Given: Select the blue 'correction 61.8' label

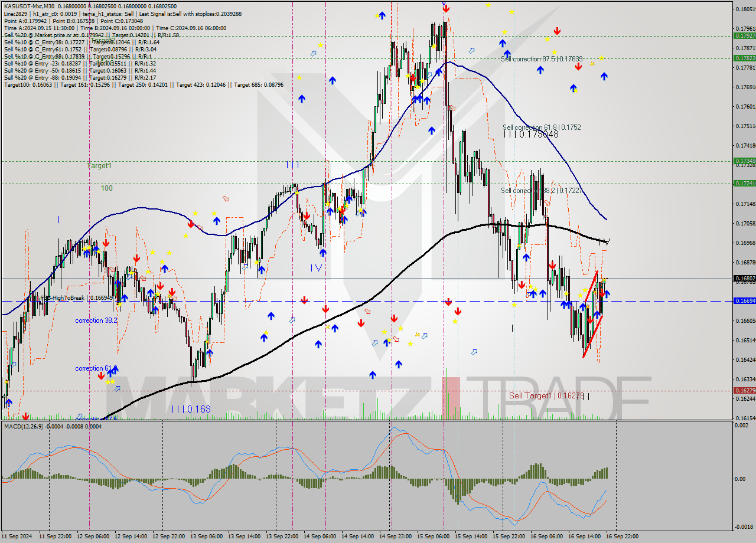Looking at the screenshot, I should [x=96, y=368].
